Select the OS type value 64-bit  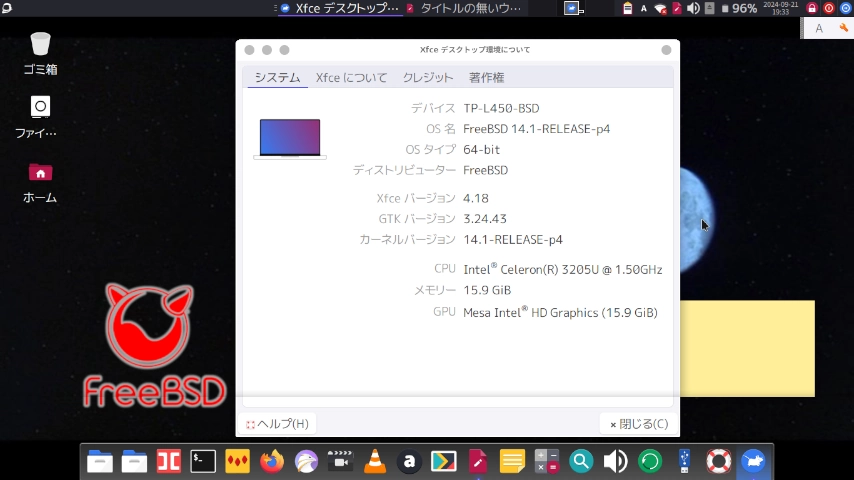point(481,150)
